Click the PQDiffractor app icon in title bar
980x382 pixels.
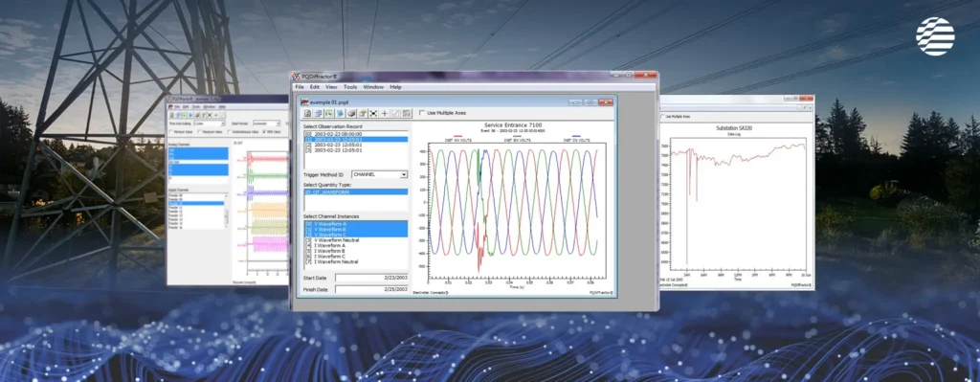pos(297,77)
